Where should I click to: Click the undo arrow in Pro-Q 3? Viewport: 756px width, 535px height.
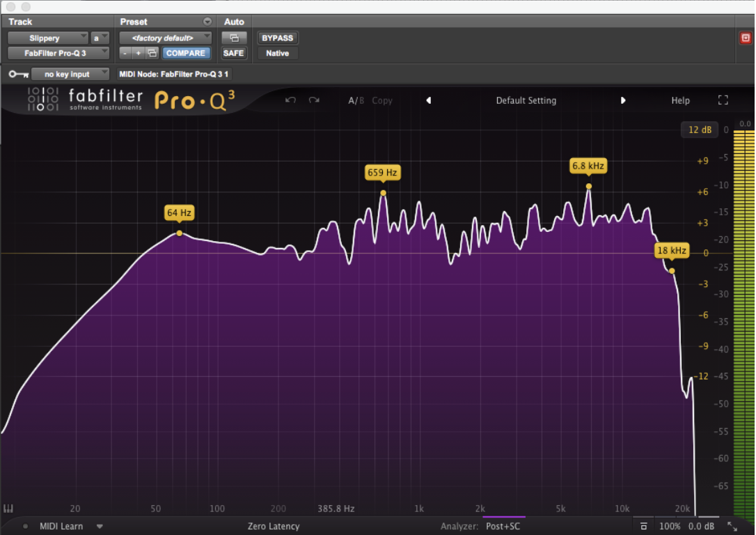tap(291, 100)
